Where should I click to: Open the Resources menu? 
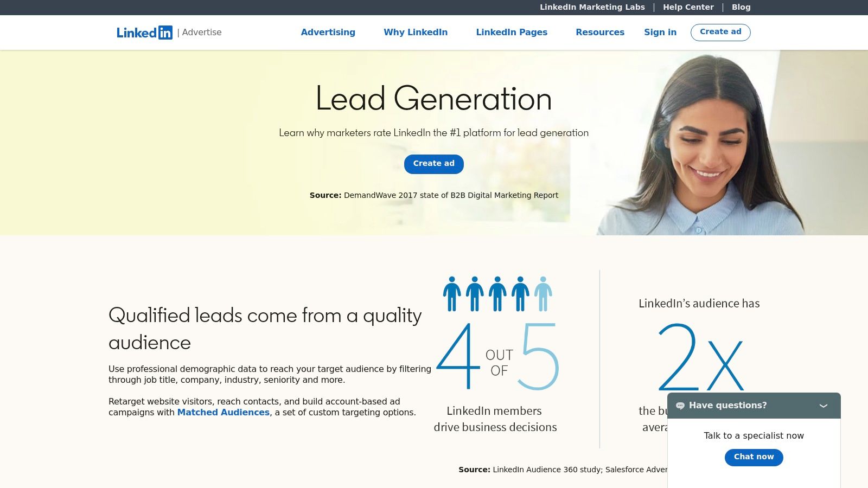click(600, 32)
